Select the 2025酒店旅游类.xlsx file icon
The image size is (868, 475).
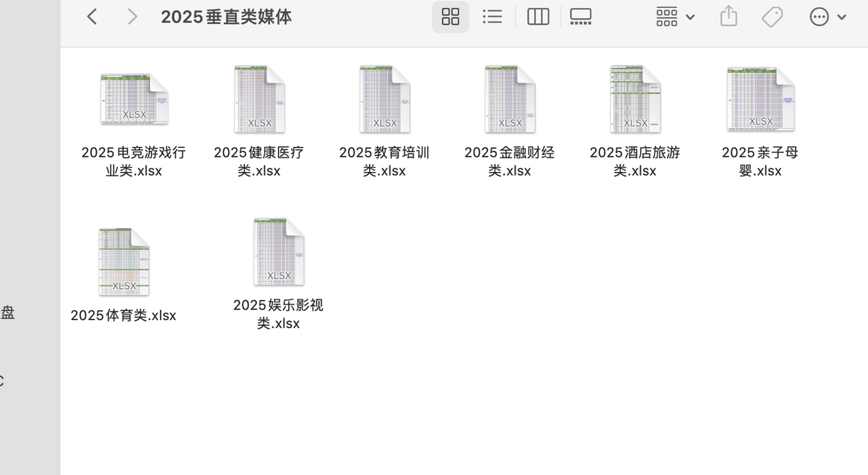(635, 99)
